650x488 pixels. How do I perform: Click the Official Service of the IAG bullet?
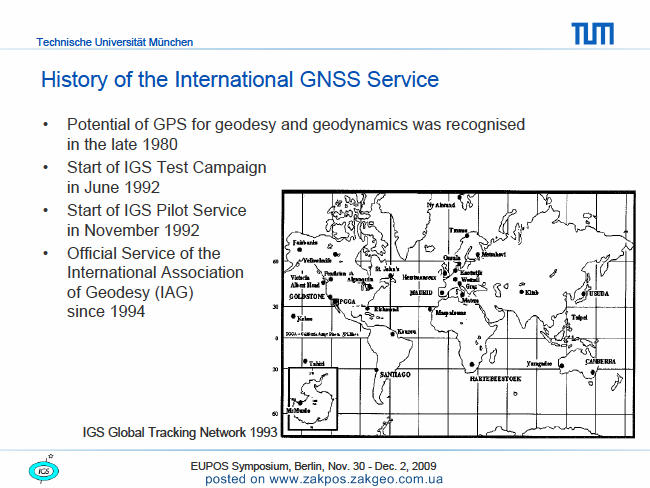tap(155, 282)
